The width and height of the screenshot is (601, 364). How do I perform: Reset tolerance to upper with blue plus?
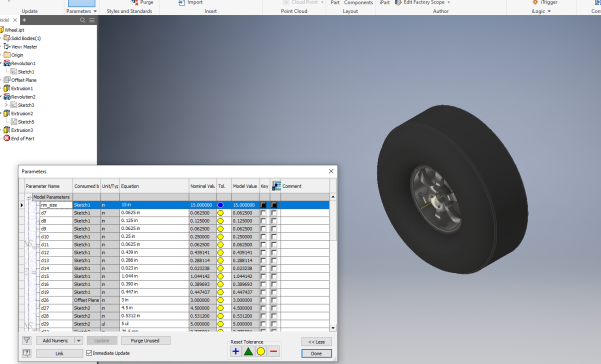tap(236, 351)
